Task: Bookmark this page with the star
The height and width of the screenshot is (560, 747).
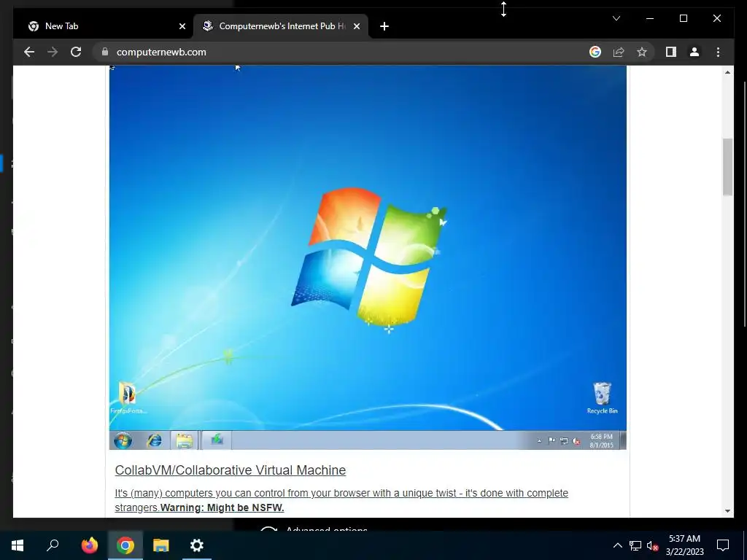Action: [642, 52]
